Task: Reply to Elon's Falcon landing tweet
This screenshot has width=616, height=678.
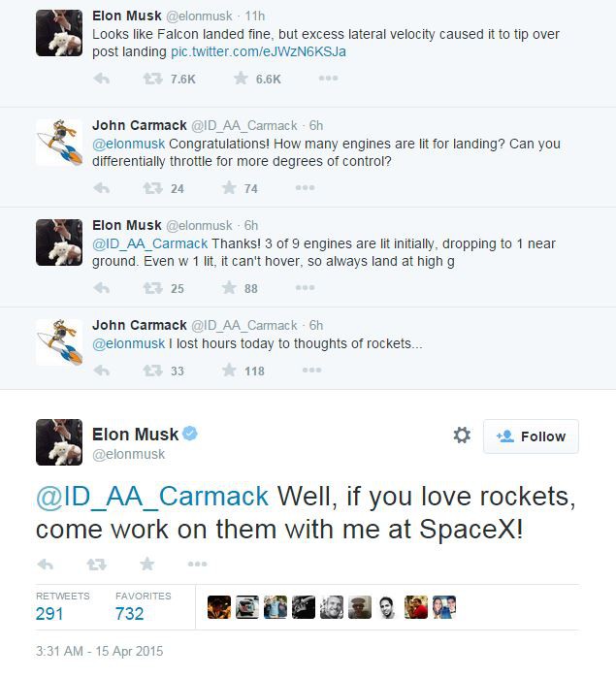Action: click(x=101, y=79)
